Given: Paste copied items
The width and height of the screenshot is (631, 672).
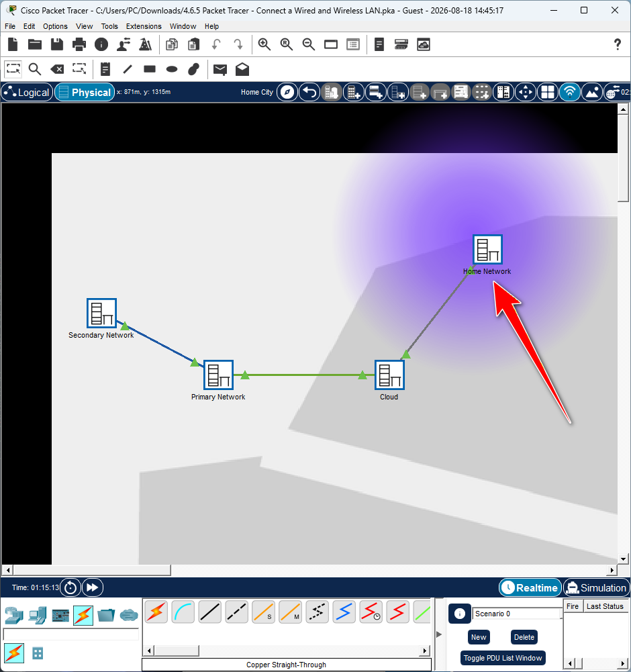Looking at the screenshot, I should 194,44.
